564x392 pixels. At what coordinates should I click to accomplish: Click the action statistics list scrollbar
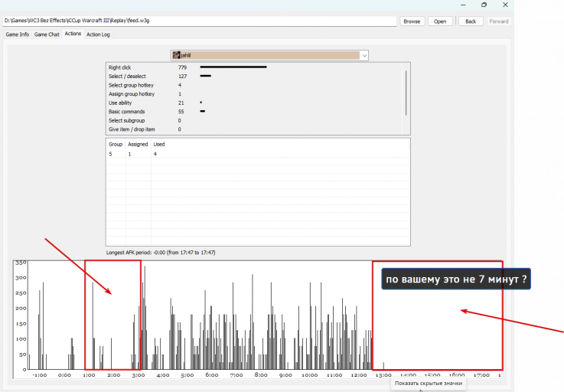click(x=406, y=93)
